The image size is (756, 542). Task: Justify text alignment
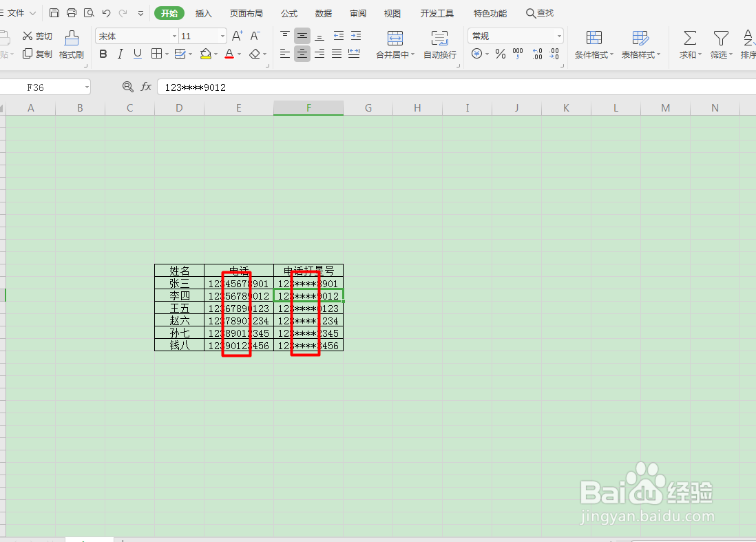tap(337, 54)
